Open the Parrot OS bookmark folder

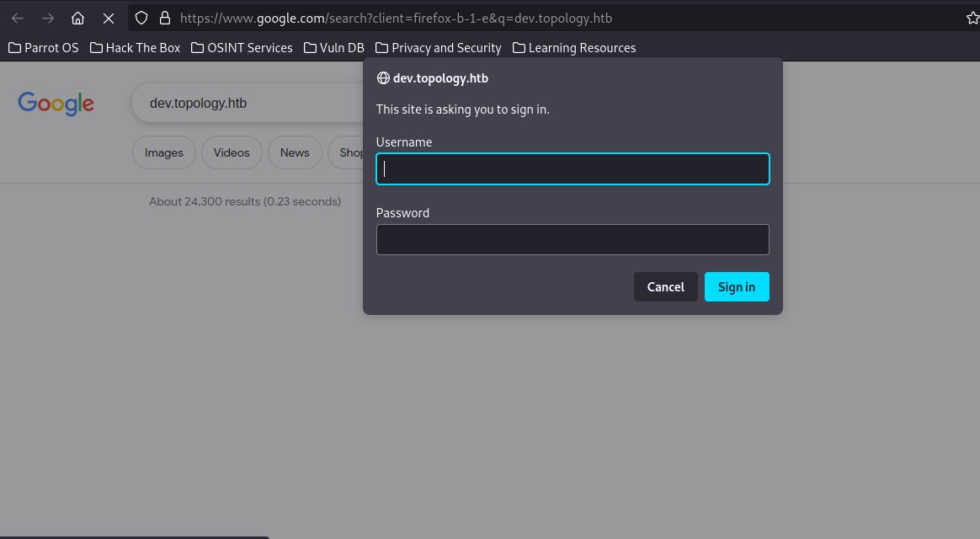[x=44, y=48]
